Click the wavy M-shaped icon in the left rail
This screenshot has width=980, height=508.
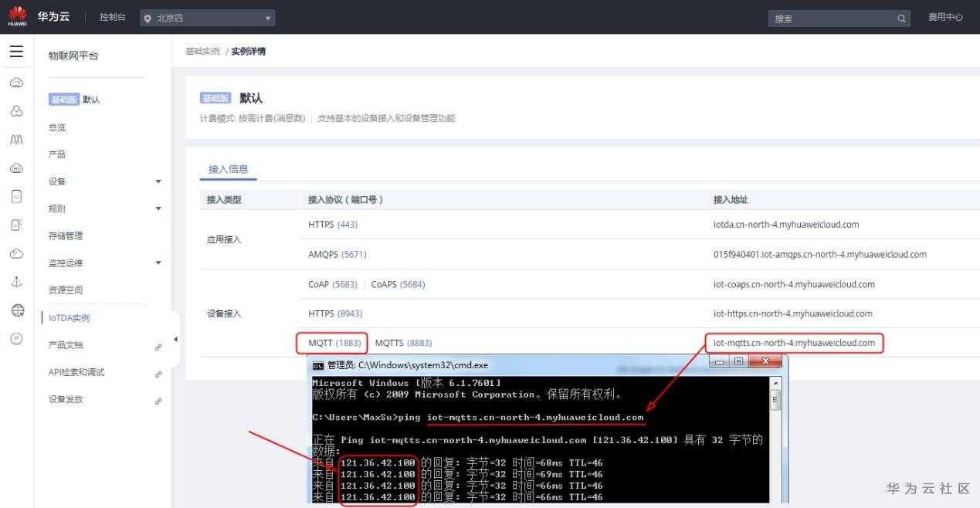click(16, 140)
